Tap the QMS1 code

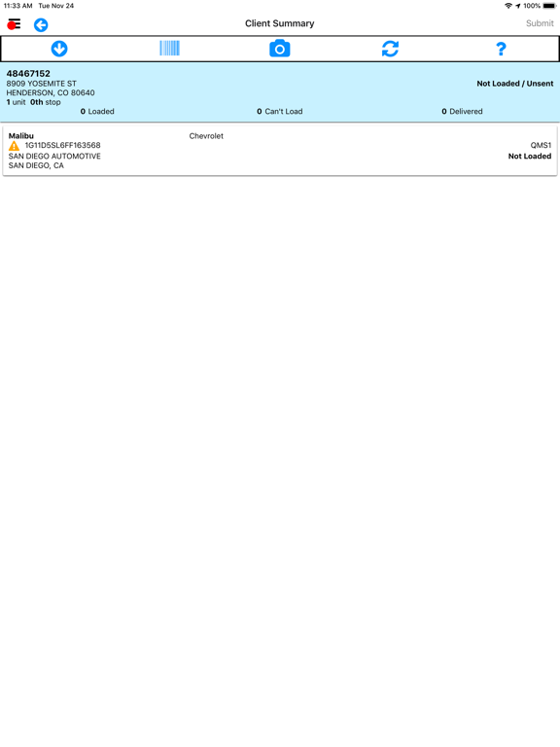pos(541,145)
